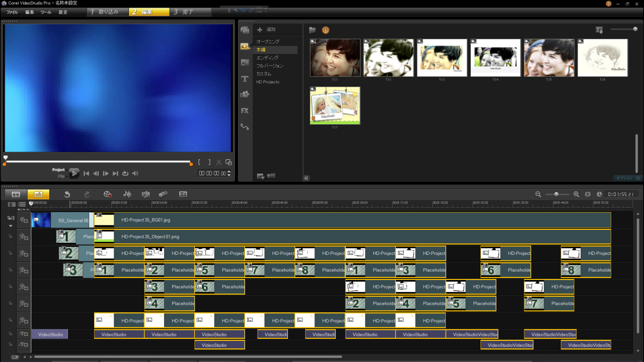Click the 追加 add button
Image resolution: width=644 pixels, height=362 pixels.
point(266,30)
